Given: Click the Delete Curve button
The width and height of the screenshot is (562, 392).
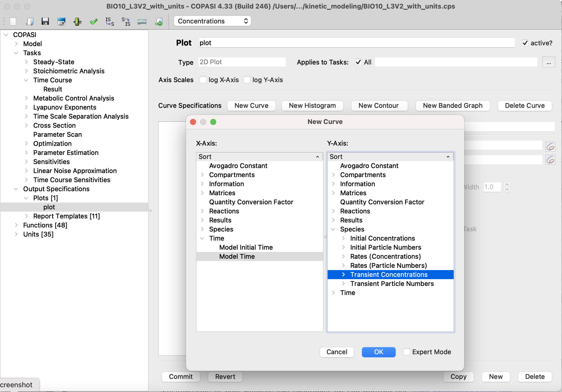Looking at the screenshot, I should [x=525, y=106].
